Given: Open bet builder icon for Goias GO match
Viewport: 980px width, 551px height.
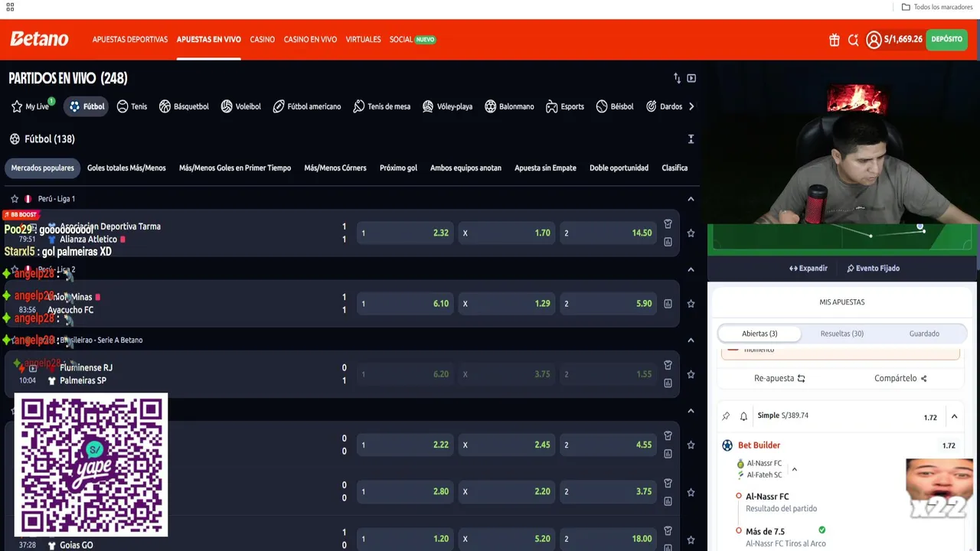Looking at the screenshot, I should 668,530.
